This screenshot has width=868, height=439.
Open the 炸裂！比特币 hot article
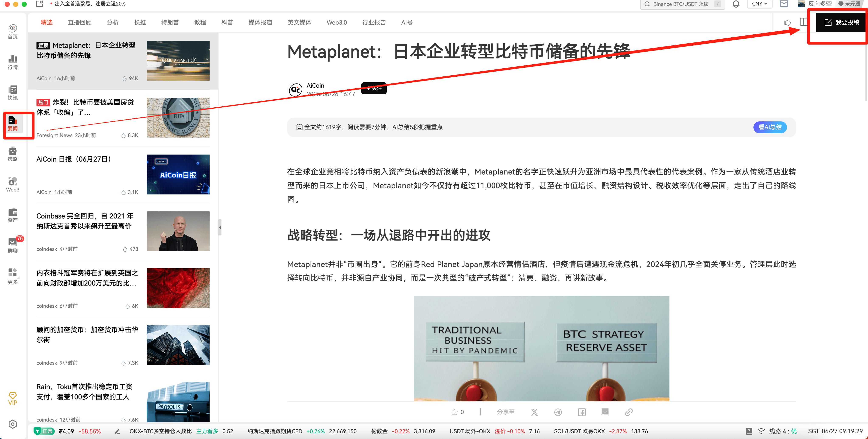point(123,118)
